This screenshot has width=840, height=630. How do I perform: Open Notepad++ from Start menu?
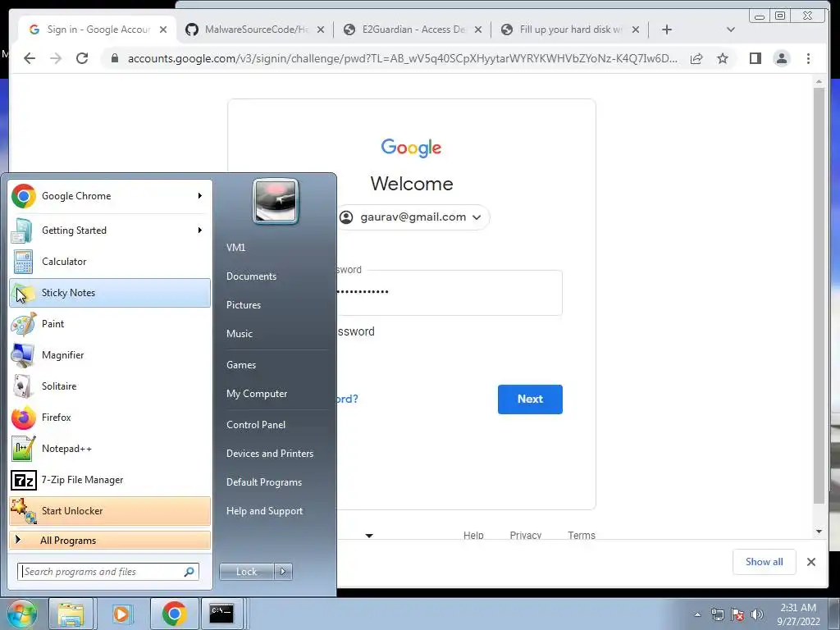(x=109, y=449)
